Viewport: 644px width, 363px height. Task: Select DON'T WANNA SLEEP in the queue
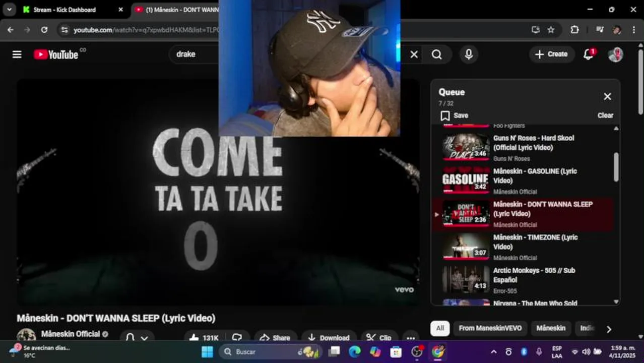tap(523, 214)
